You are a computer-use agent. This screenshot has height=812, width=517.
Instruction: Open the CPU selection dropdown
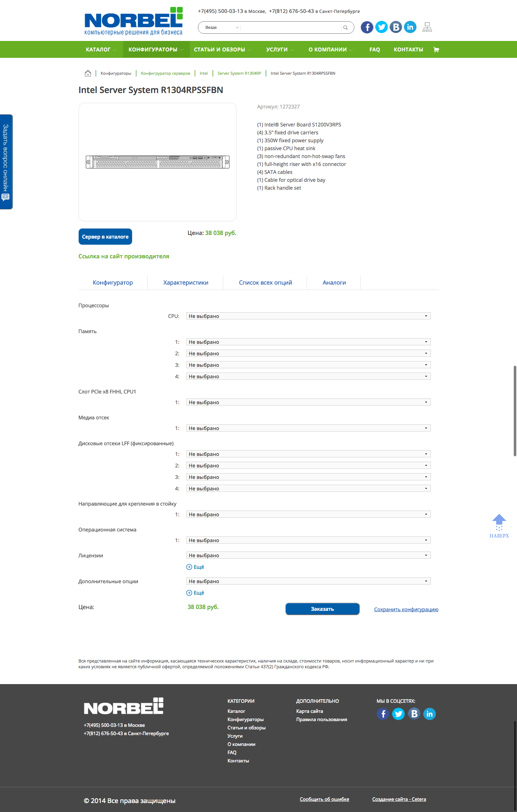(x=308, y=316)
